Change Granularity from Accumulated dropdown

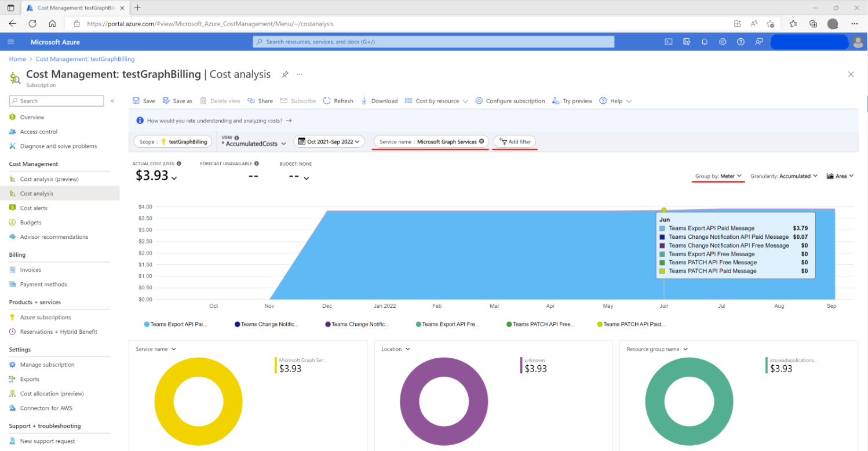(783, 176)
